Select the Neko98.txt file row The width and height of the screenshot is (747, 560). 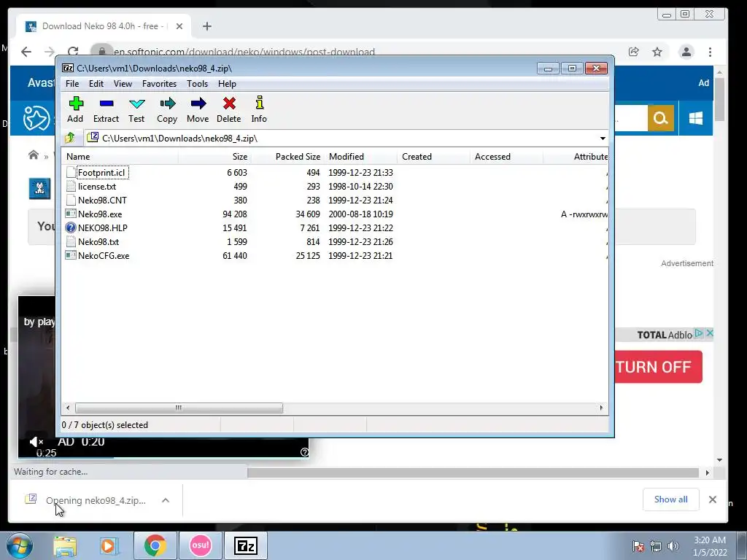point(335,241)
